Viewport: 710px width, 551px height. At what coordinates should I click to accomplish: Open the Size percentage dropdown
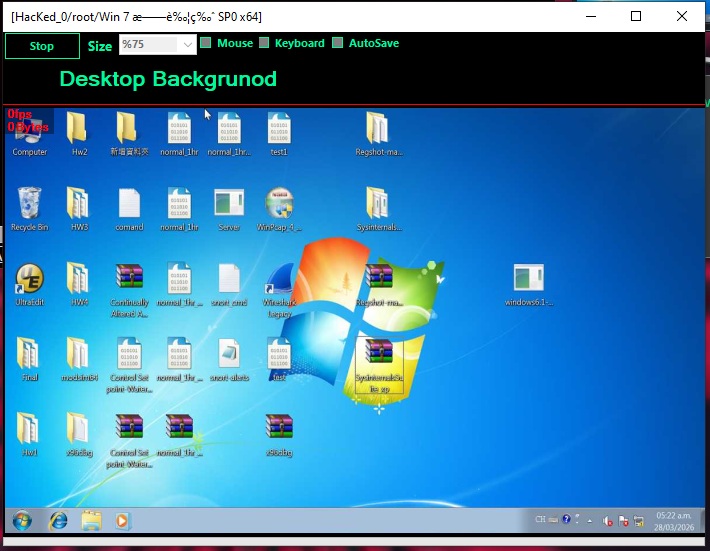[188, 45]
